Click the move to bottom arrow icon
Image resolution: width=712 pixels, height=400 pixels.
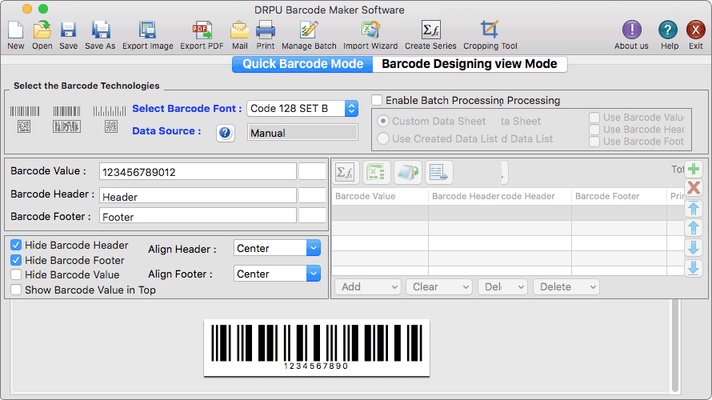(x=693, y=268)
